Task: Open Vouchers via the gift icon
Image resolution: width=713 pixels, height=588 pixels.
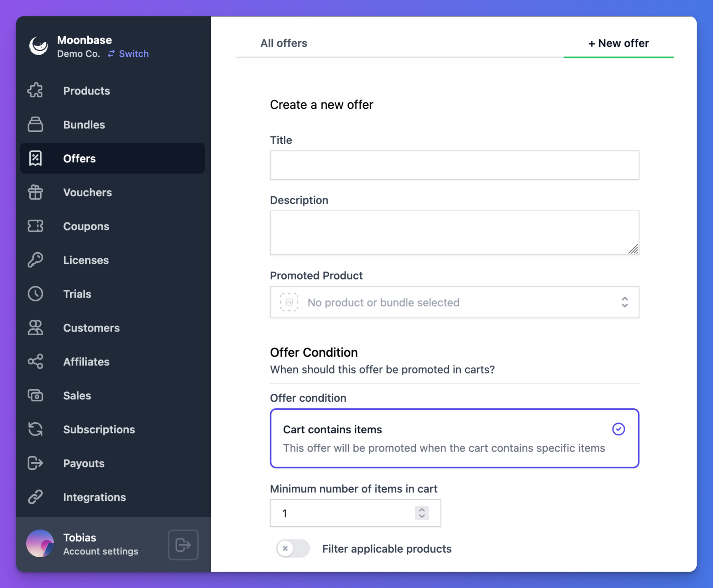Action: (35, 192)
